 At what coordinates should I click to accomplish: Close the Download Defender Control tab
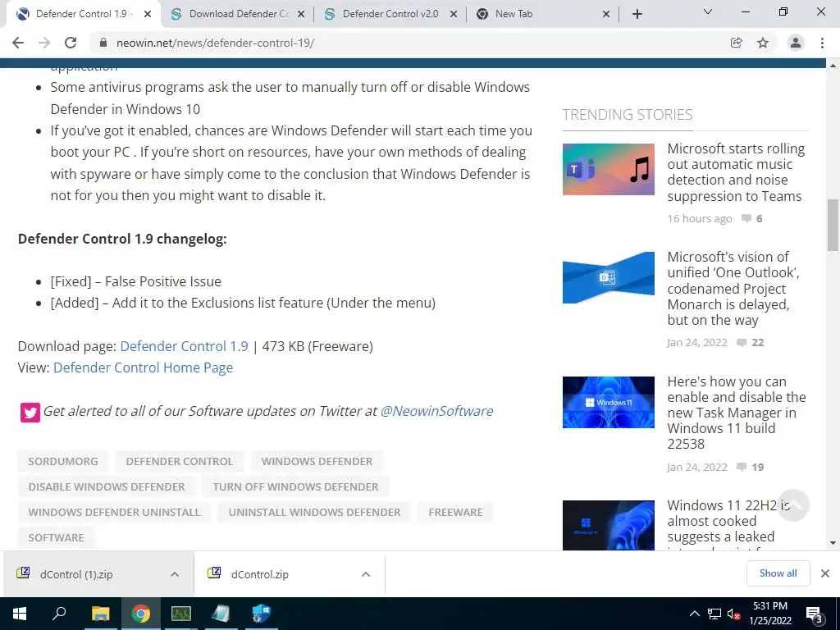click(x=301, y=15)
